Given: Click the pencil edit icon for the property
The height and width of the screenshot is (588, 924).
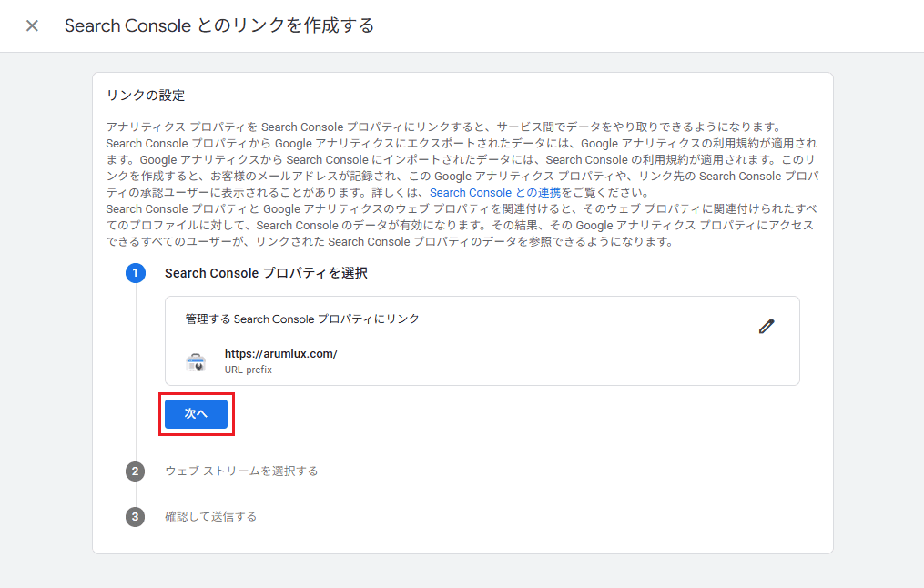Looking at the screenshot, I should pos(766,326).
